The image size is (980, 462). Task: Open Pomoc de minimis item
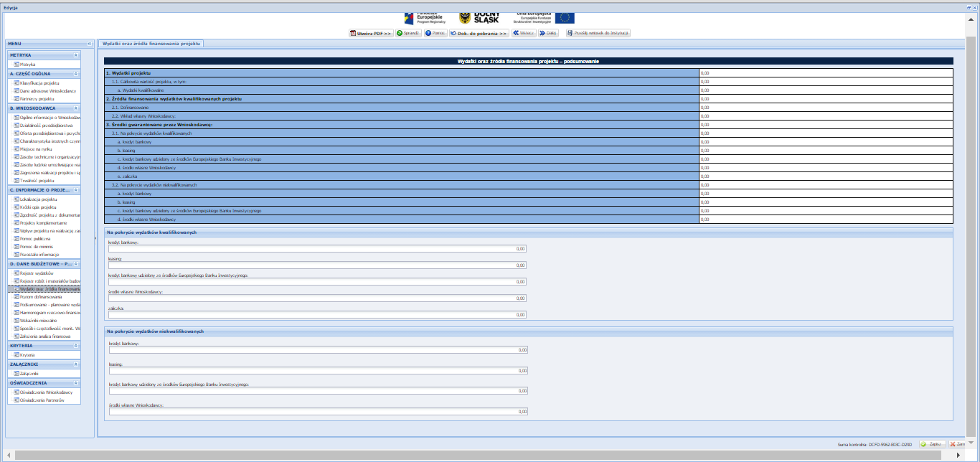pyautogui.click(x=38, y=246)
